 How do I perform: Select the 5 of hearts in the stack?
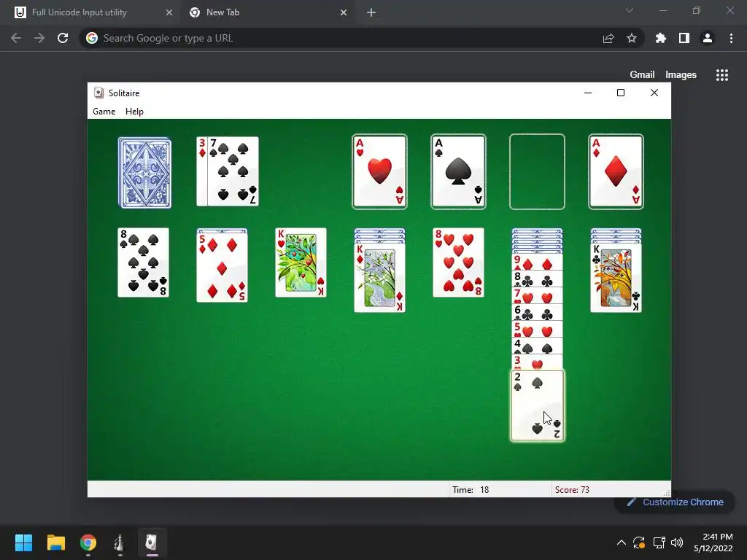tap(537, 329)
